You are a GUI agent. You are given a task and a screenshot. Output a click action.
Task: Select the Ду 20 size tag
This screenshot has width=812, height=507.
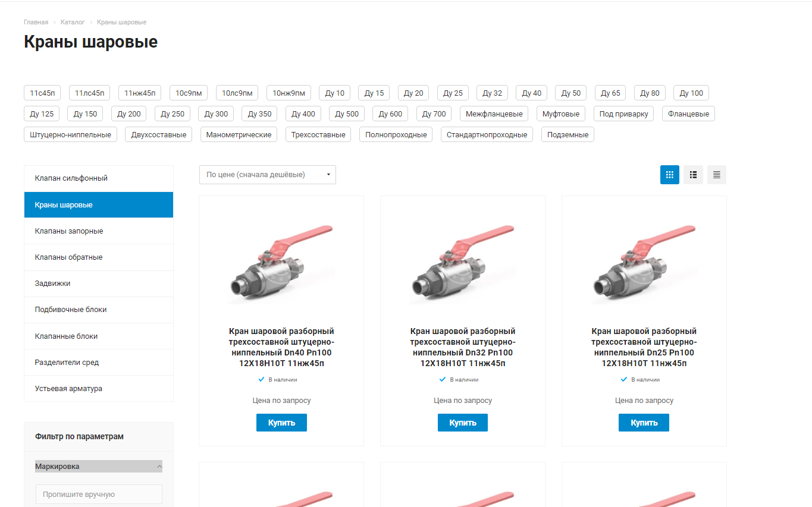[x=413, y=93]
